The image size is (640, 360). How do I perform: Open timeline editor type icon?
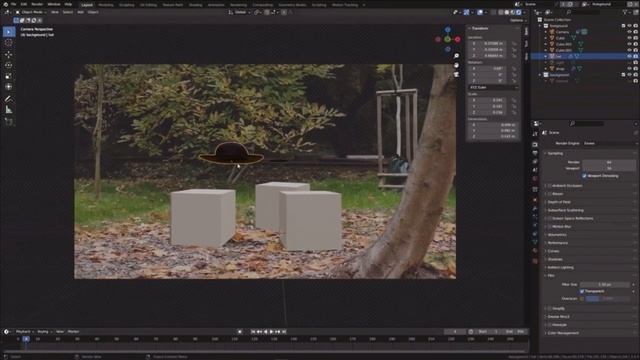click(x=7, y=332)
